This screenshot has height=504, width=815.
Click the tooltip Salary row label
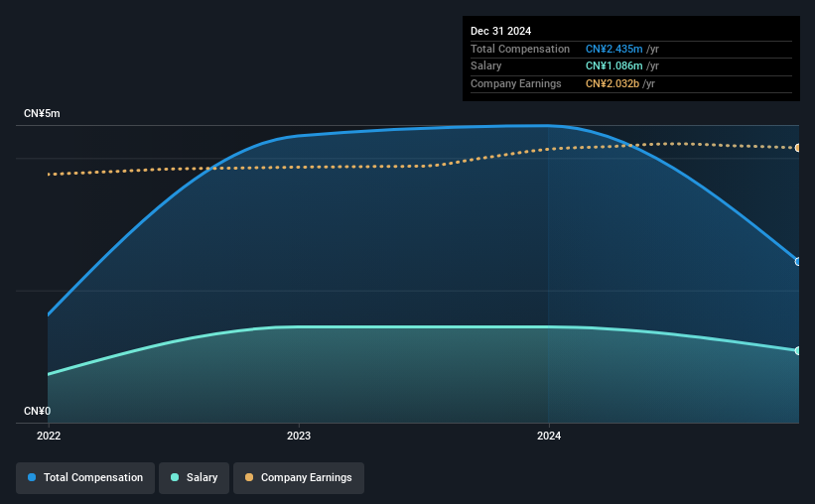pos(486,66)
